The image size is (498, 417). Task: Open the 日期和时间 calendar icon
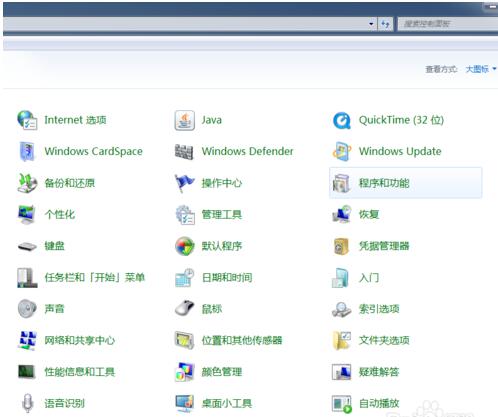click(185, 278)
